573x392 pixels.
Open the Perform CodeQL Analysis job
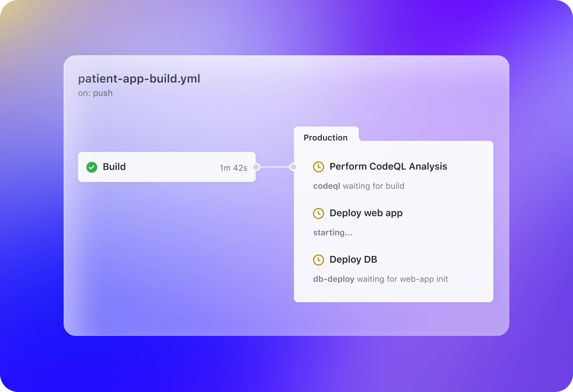[388, 166]
